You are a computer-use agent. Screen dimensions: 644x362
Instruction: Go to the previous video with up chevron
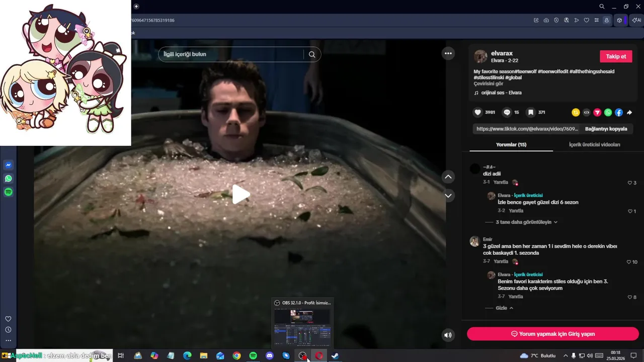coord(448,176)
